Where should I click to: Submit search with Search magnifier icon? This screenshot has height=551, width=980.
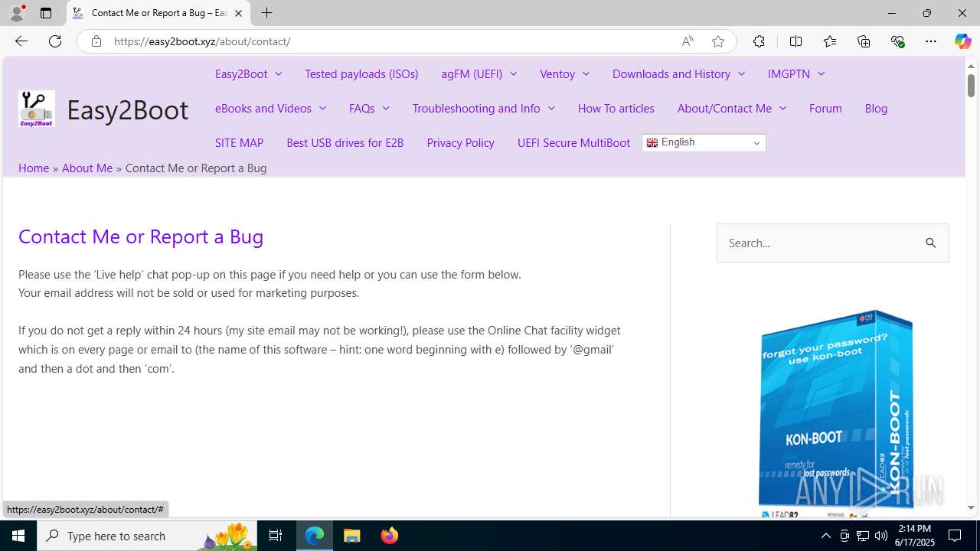(x=931, y=243)
